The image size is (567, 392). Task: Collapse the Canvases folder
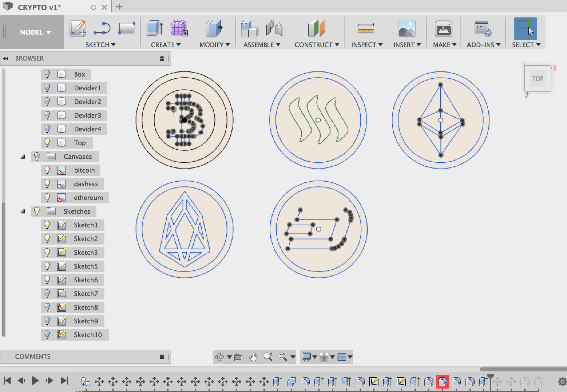point(23,157)
